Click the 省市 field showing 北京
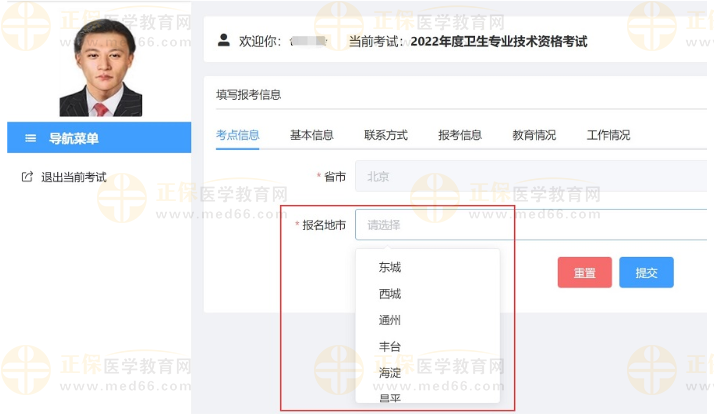The image size is (714, 414). [530, 176]
